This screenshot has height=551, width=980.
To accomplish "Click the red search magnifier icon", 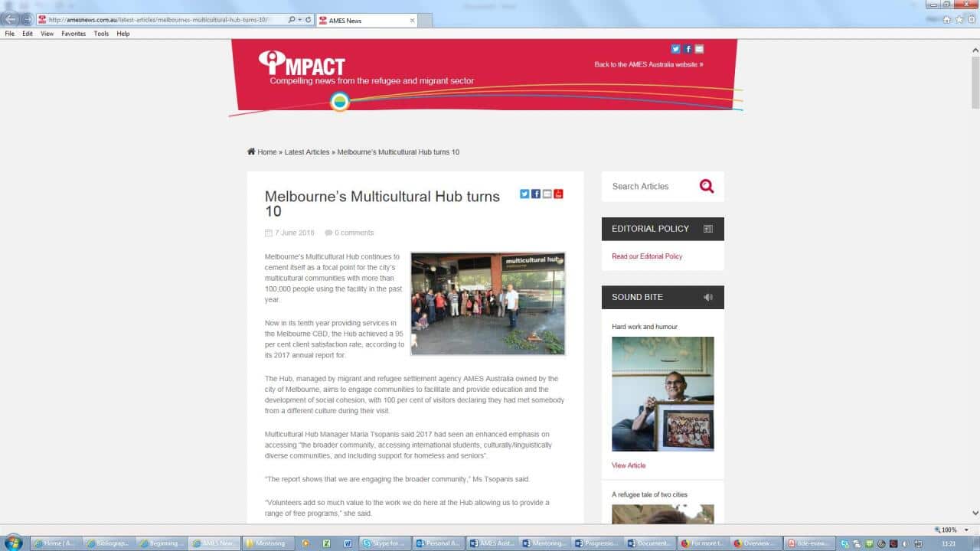I will (706, 186).
